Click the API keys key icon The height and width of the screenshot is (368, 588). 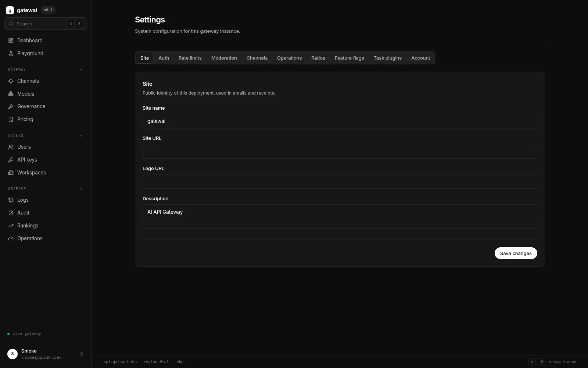click(11, 160)
